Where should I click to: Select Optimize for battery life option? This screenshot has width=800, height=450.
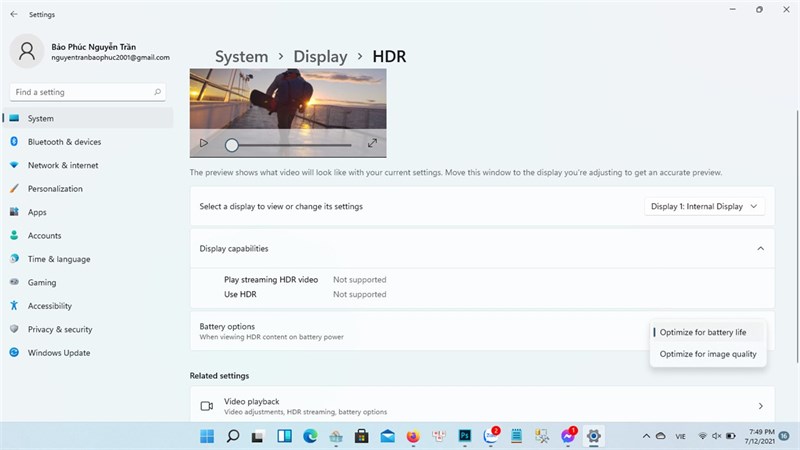click(x=708, y=332)
